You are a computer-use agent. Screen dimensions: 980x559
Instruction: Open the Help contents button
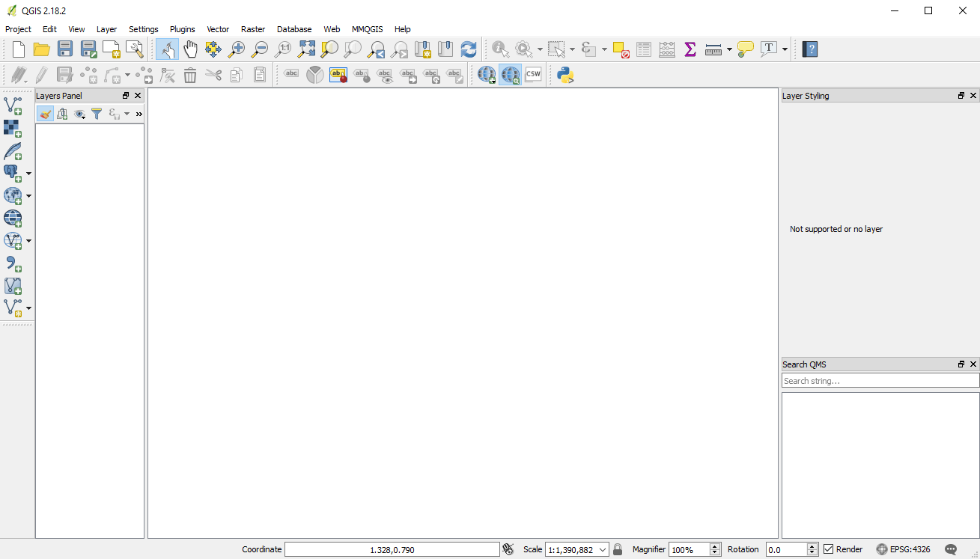tap(809, 49)
